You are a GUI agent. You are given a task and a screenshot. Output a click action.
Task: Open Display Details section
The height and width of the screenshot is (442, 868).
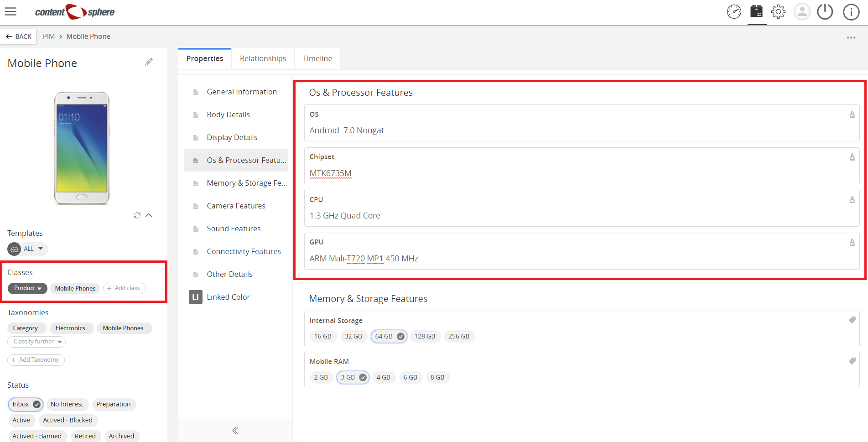click(x=236, y=137)
